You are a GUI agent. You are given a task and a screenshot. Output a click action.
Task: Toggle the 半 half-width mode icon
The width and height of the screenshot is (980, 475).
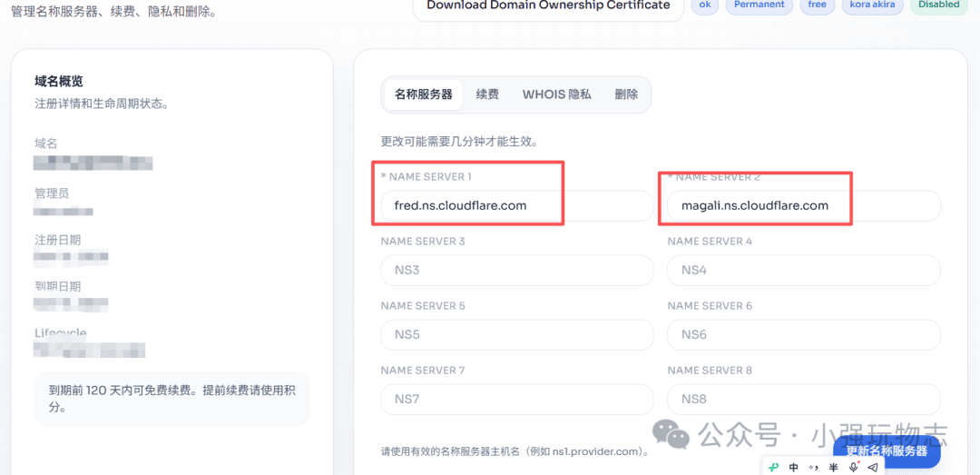click(833, 467)
